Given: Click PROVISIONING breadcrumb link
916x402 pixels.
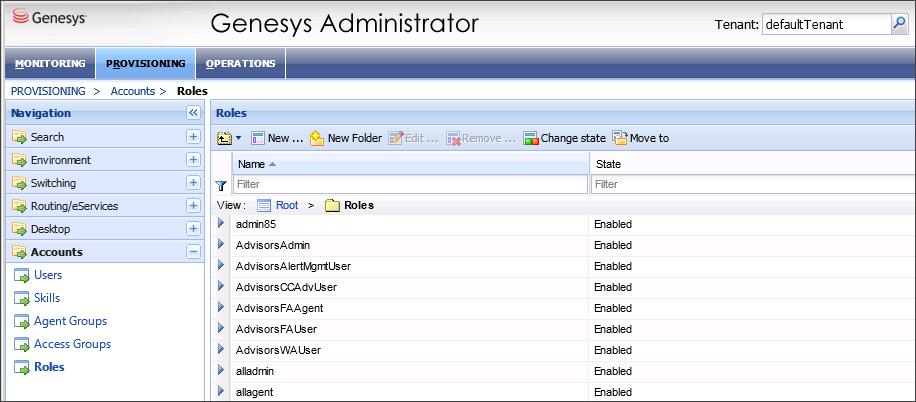Looking at the screenshot, I should 48,91.
